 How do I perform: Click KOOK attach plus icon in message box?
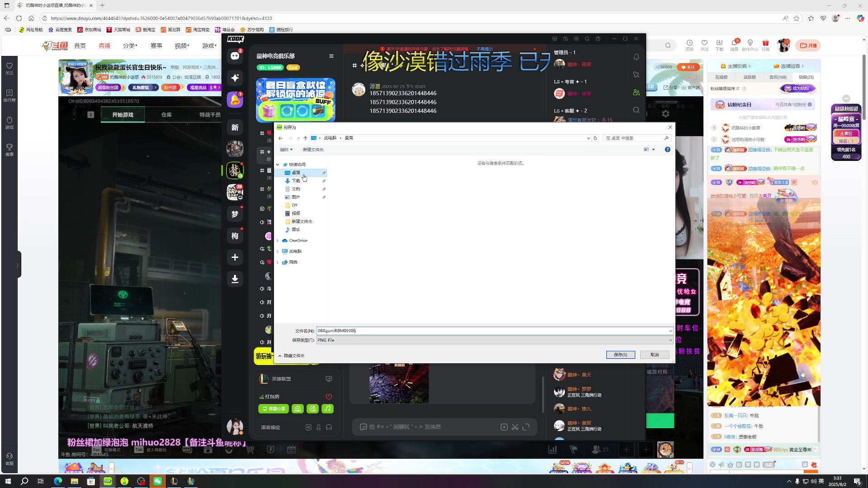(504, 427)
